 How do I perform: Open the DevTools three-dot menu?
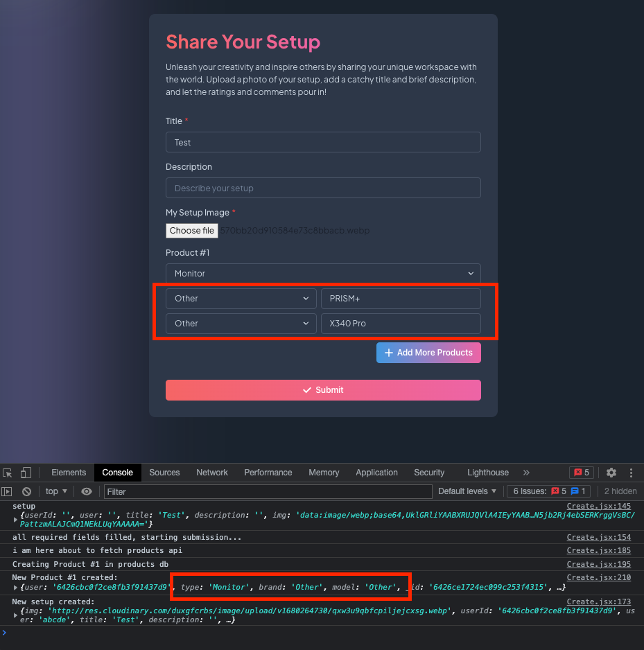[631, 472]
